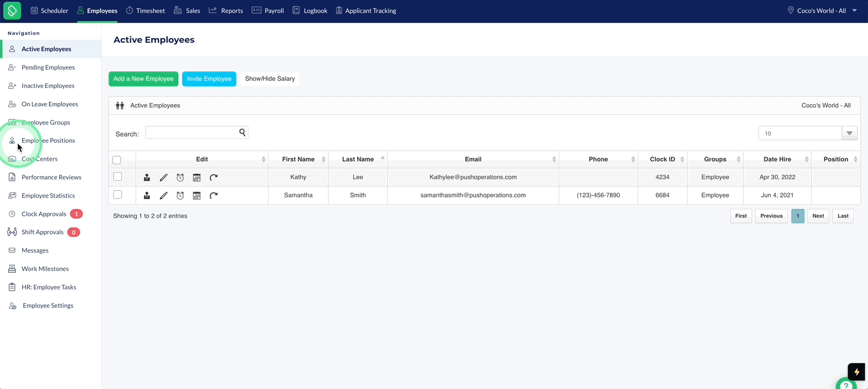Go to the Previous page
The width and height of the screenshot is (868, 389).
tap(771, 216)
